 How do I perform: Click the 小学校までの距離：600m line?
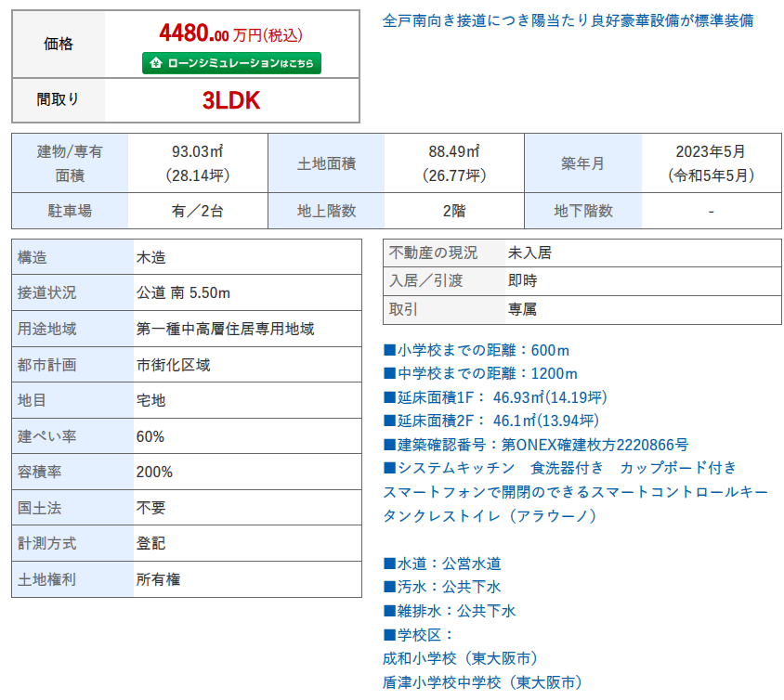(477, 351)
